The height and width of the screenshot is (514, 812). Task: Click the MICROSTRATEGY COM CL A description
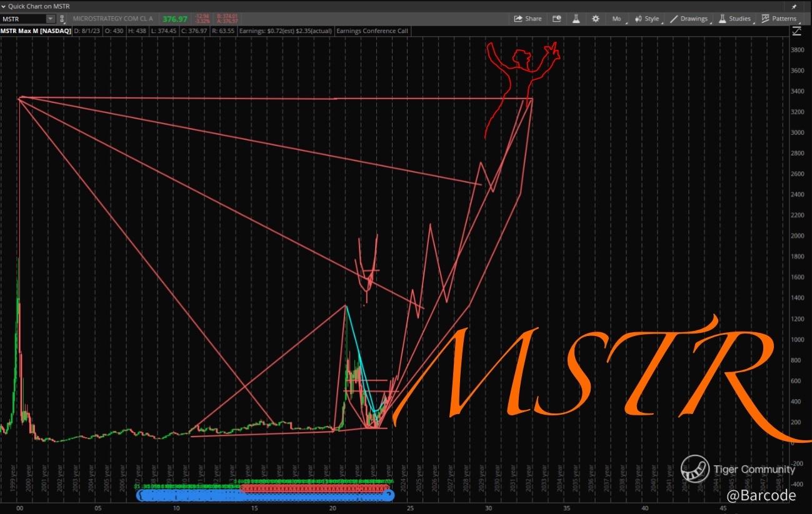tap(113, 19)
